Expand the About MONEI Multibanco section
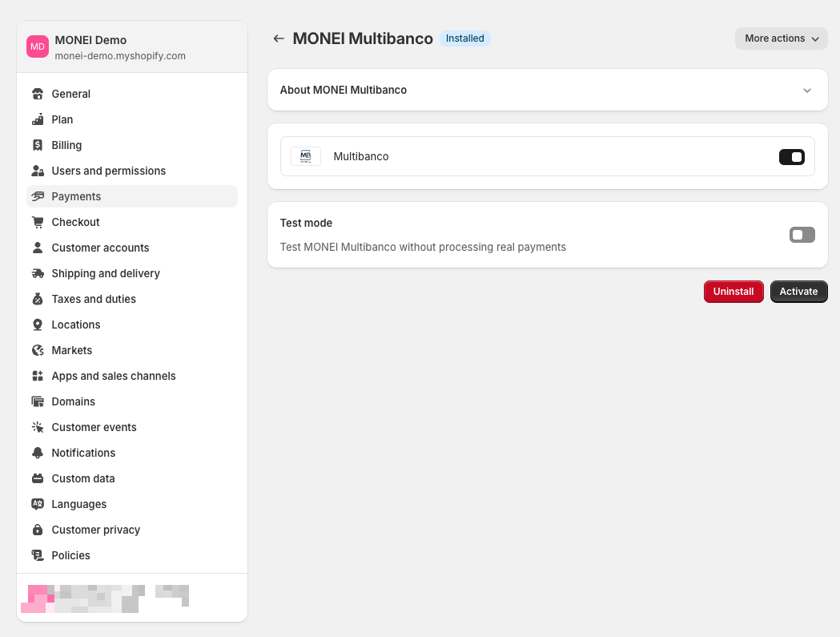 [x=548, y=90]
